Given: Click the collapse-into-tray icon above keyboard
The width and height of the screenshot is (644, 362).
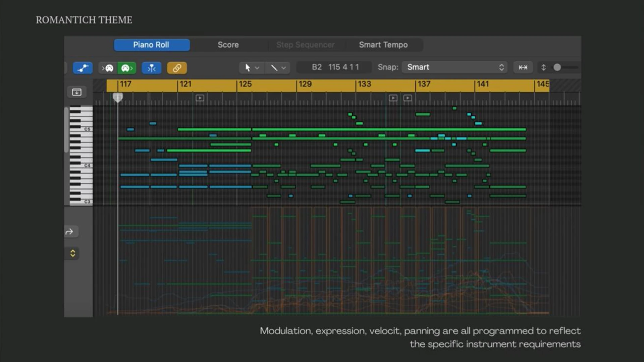Looking at the screenshot, I should (77, 92).
